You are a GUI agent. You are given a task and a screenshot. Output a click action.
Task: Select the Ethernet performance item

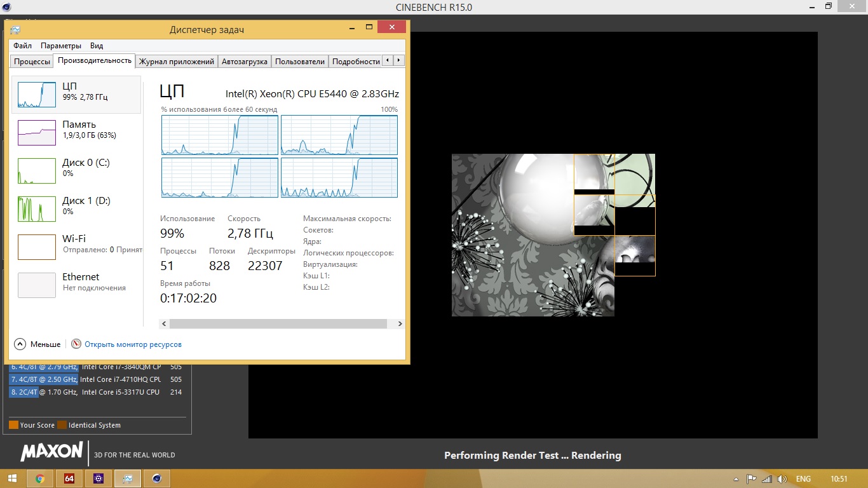click(76, 285)
